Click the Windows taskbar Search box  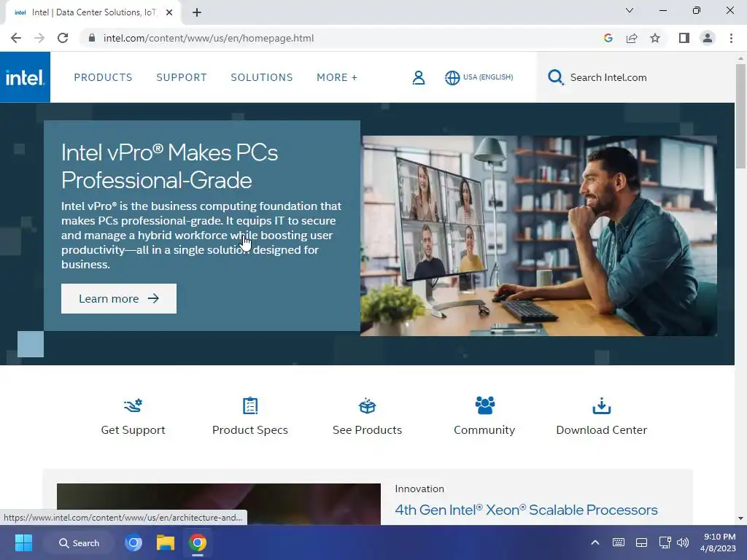(79, 542)
